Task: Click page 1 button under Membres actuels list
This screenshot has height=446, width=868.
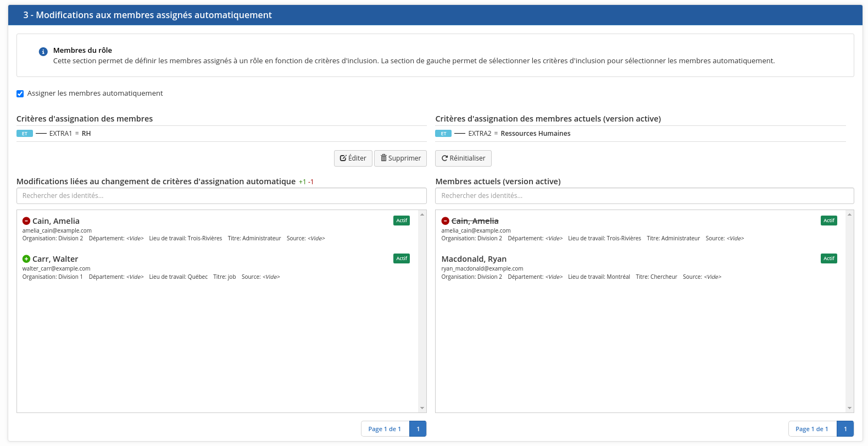Action: (x=845, y=429)
